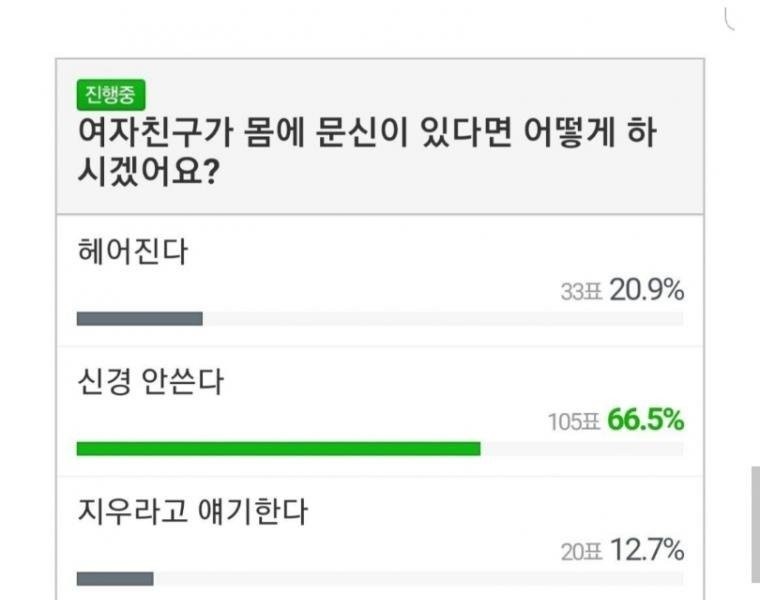Click the 20표 vote count

click(578, 551)
